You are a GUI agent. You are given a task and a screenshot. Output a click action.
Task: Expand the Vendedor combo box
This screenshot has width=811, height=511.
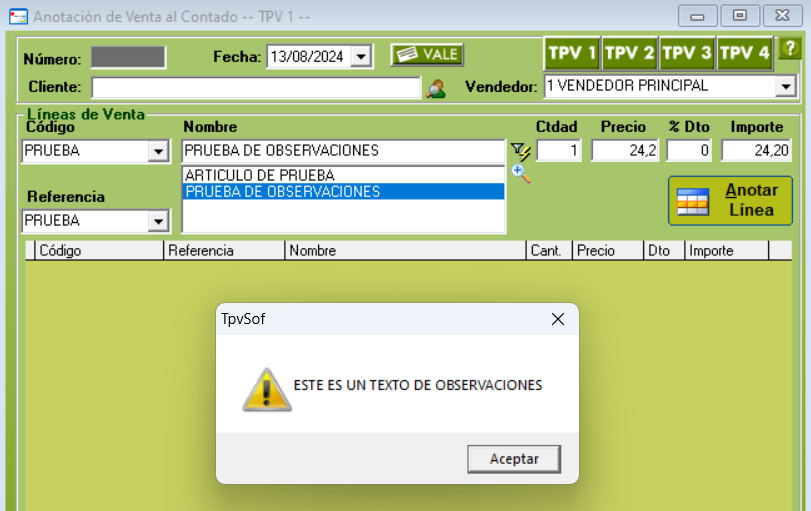[x=786, y=86]
